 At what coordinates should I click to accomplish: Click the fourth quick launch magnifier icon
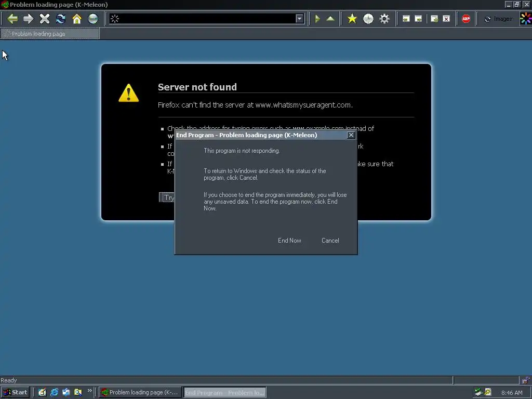[78, 392]
